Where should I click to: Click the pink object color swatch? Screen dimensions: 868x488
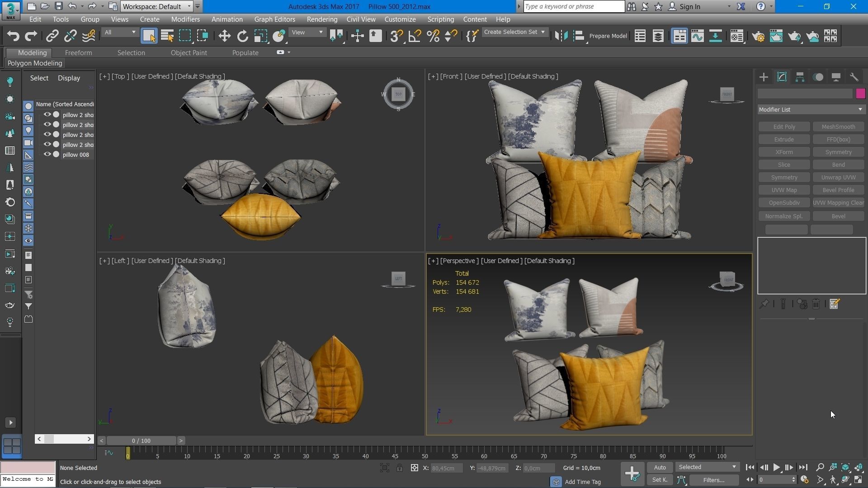coord(860,94)
